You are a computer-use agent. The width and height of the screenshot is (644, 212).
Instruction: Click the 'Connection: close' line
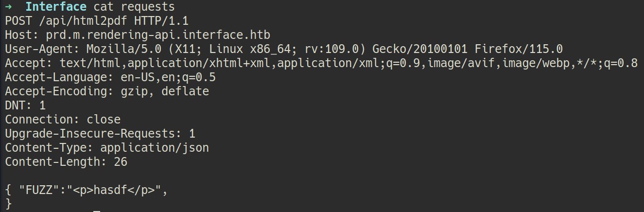(63, 120)
